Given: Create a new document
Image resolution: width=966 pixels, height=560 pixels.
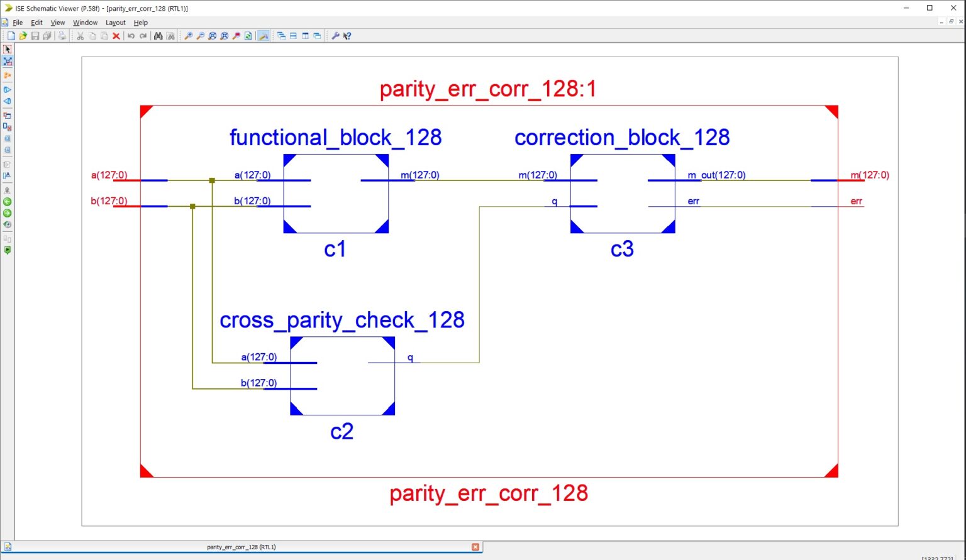Looking at the screenshot, I should [11, 36].
